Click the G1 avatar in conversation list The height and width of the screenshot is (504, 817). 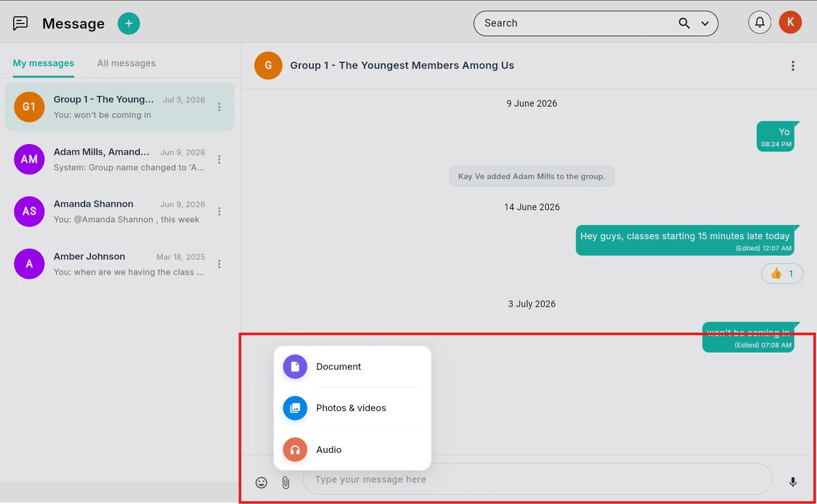[29, 107]
